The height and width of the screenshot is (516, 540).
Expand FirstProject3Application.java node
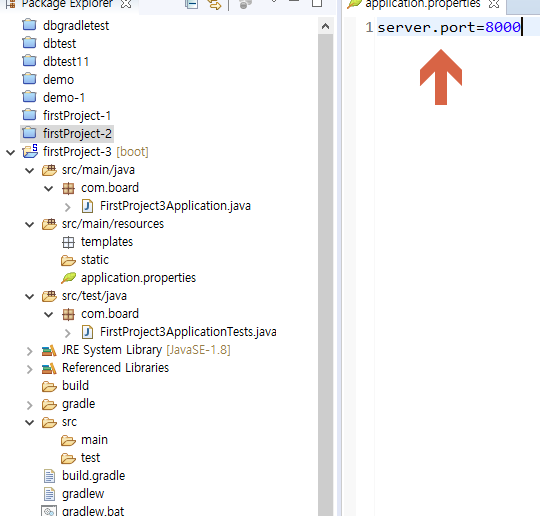pyautogui.click(x=68, y=207)
